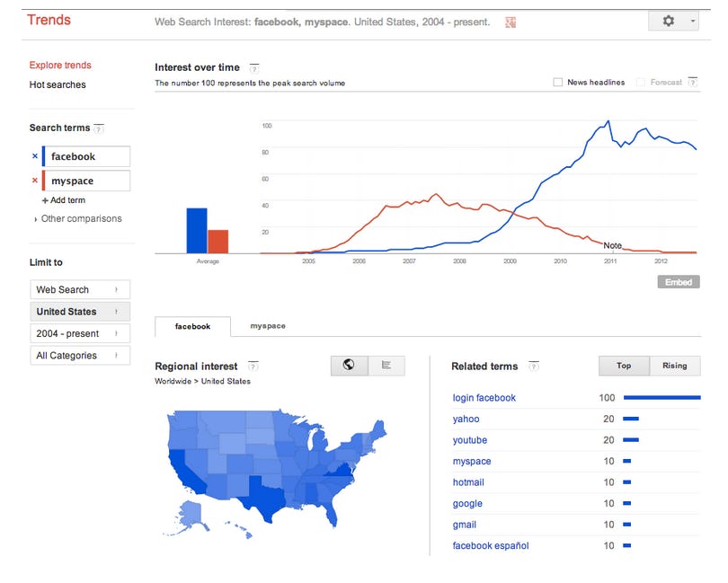Select the globe map view icon

click(x=349, y=366)
